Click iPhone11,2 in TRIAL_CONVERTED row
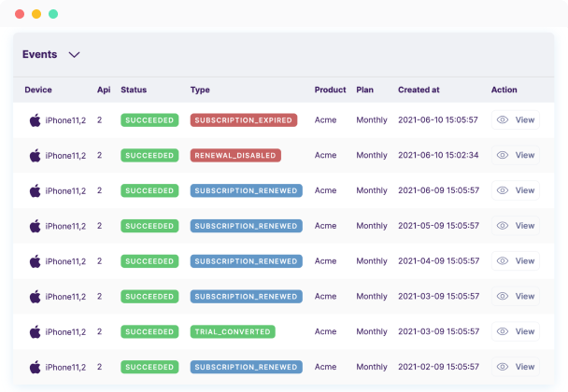Screen dimensions: 568x392 coord(65,332)
